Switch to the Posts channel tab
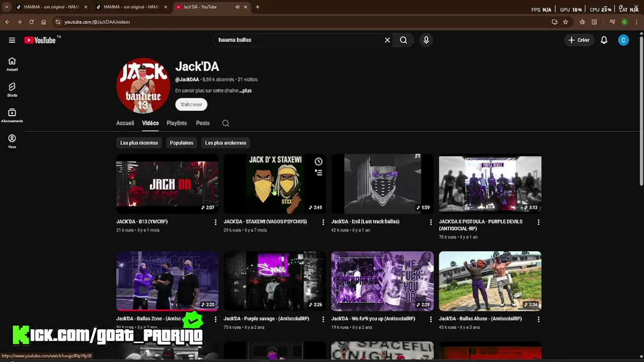 click(x=203, y=123)
